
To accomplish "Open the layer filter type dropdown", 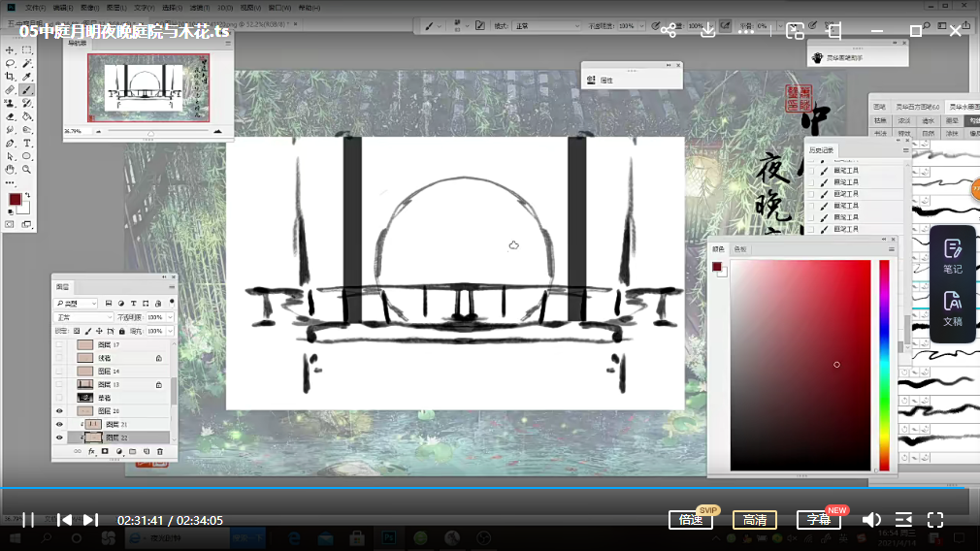I will 76,304.
